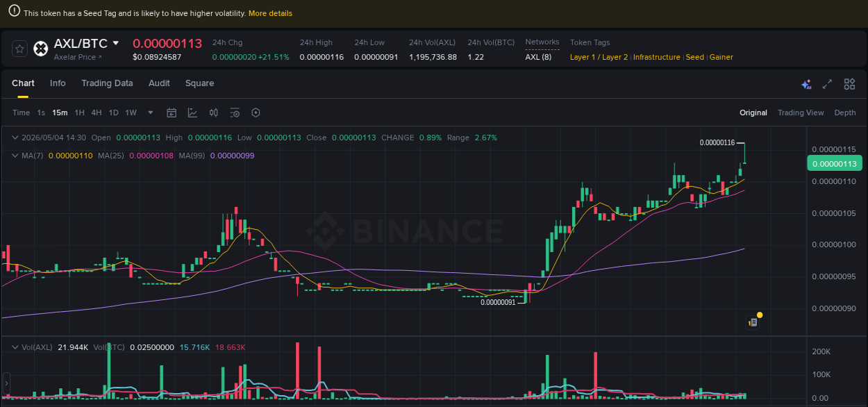
Task: Add AXL/BTC to favorites with star icon
Action: (19, 49)
